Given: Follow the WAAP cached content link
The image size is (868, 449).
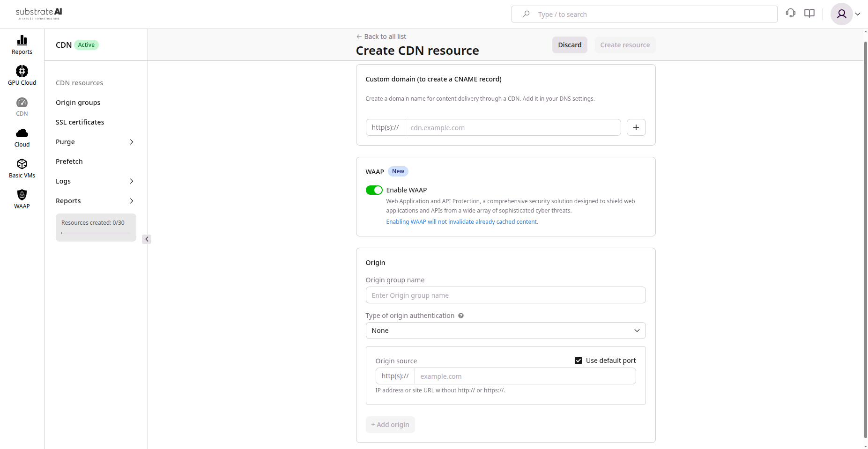Looking at the screenshot, I should click(461, 221).
